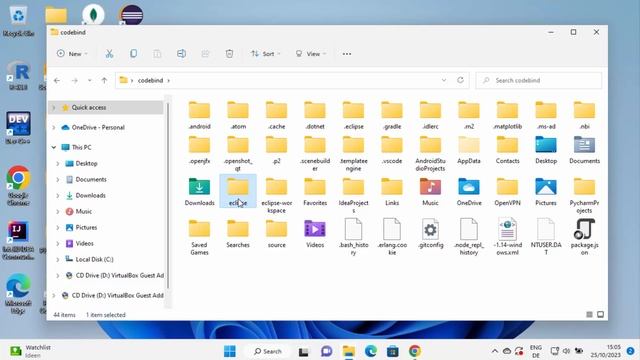Select the .gitconfig file
640x360 pixels.
(x=430, y=233)
